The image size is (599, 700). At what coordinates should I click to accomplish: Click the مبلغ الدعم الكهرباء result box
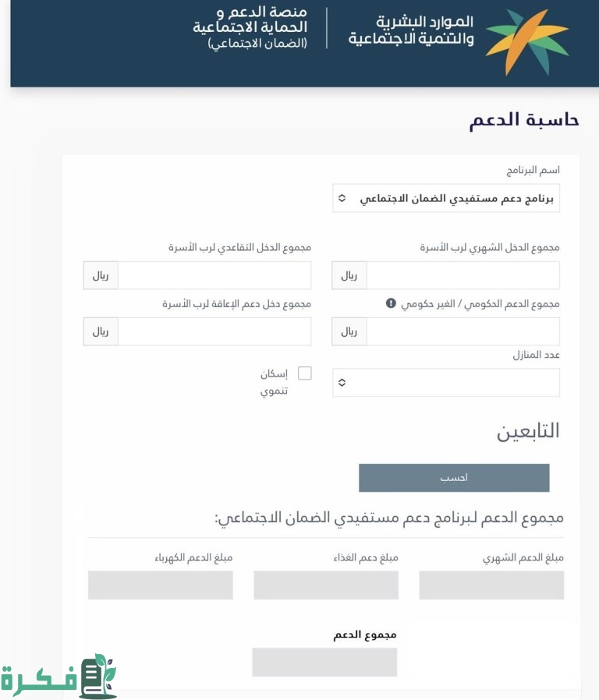161,585
